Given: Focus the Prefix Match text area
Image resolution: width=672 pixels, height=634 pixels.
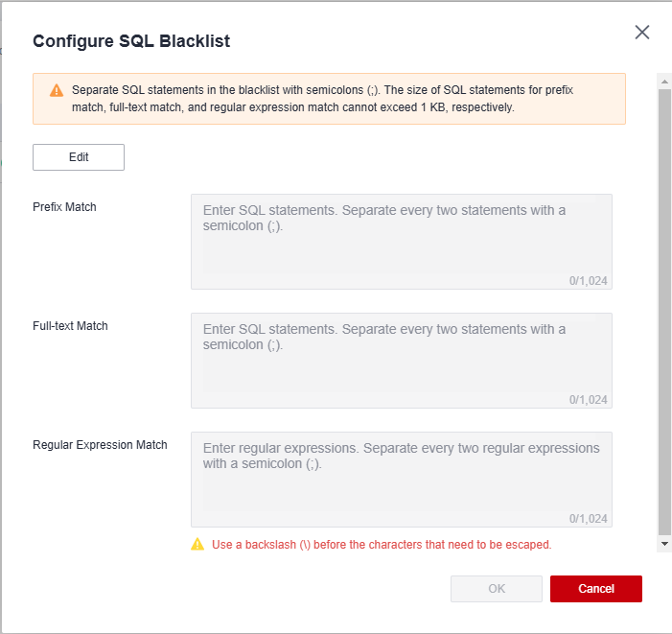Looking at the screenshot, I should pos(401,242).
